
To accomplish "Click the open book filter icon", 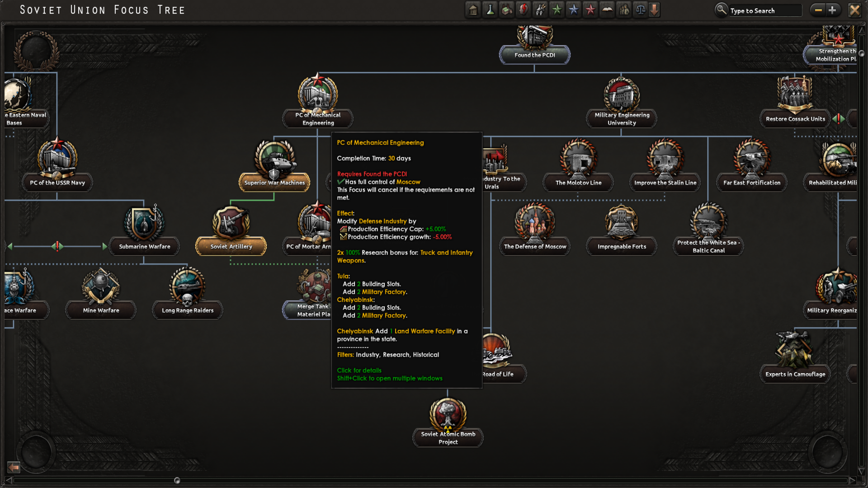I will coord(607,10).
